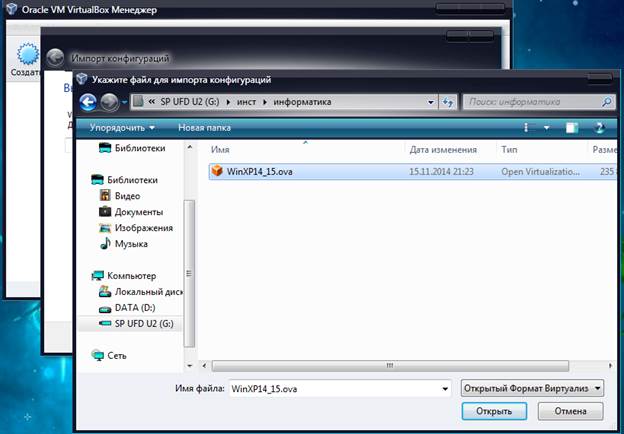This screenshot has width=624, height=434.
Task: Click the Музыка note icon
Action: (105, 243)
